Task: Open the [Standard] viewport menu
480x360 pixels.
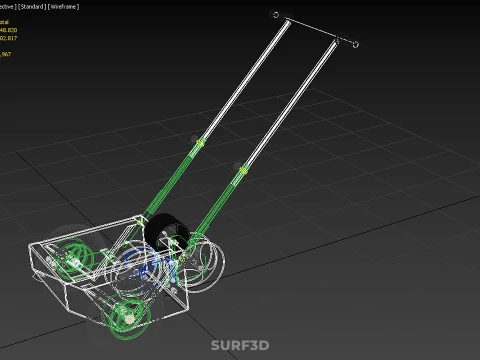Action: (x=32, y=7)
